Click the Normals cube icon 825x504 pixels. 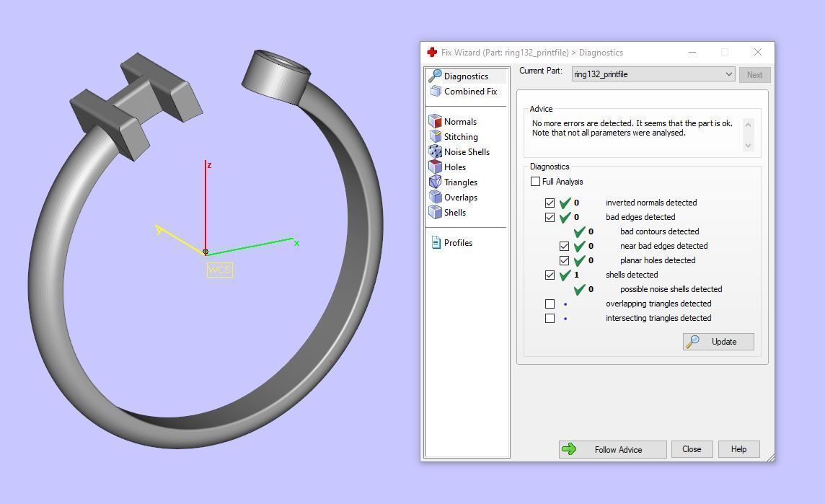(x=435, y=121)
